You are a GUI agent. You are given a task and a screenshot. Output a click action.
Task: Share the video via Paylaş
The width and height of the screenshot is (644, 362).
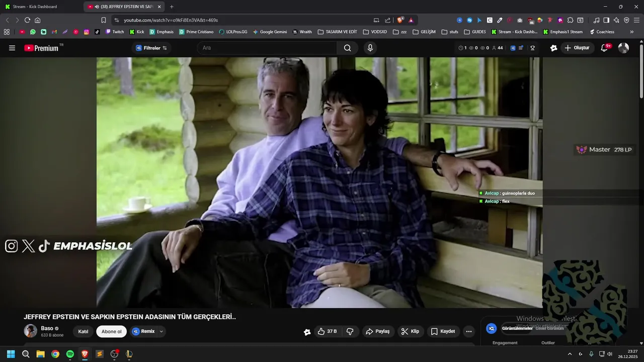(377, 331)
